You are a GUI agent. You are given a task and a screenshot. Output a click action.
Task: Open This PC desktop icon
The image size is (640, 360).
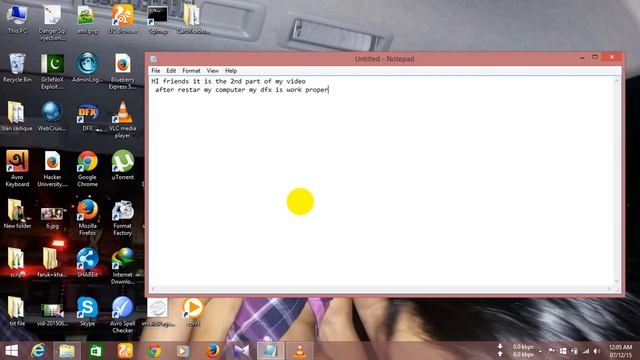[17, 19]
